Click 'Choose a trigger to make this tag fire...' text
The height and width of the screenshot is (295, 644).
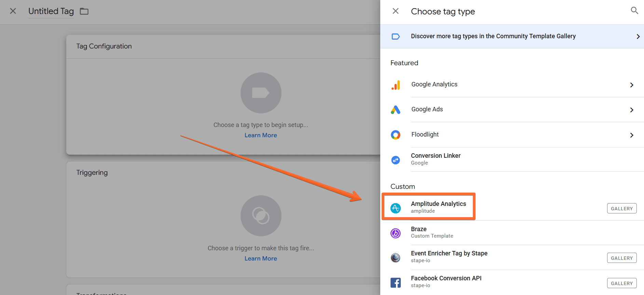click(x=261, y=248)
